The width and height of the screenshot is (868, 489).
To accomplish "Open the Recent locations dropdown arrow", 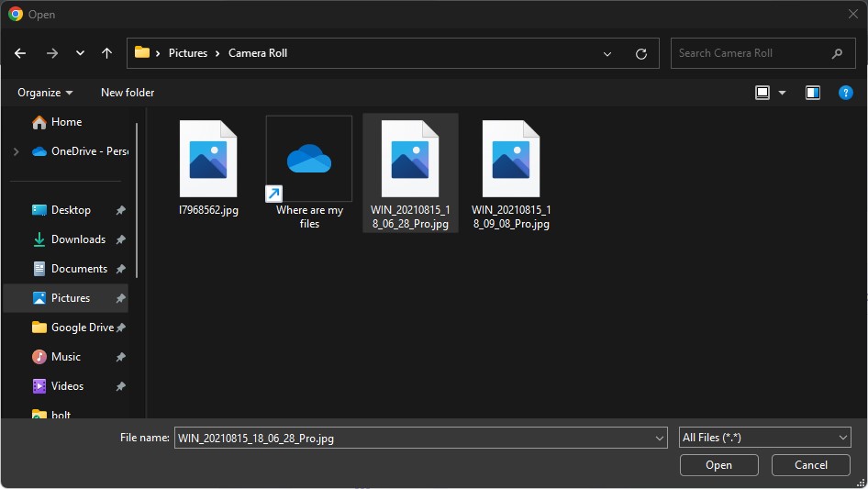I will [80, 53].
